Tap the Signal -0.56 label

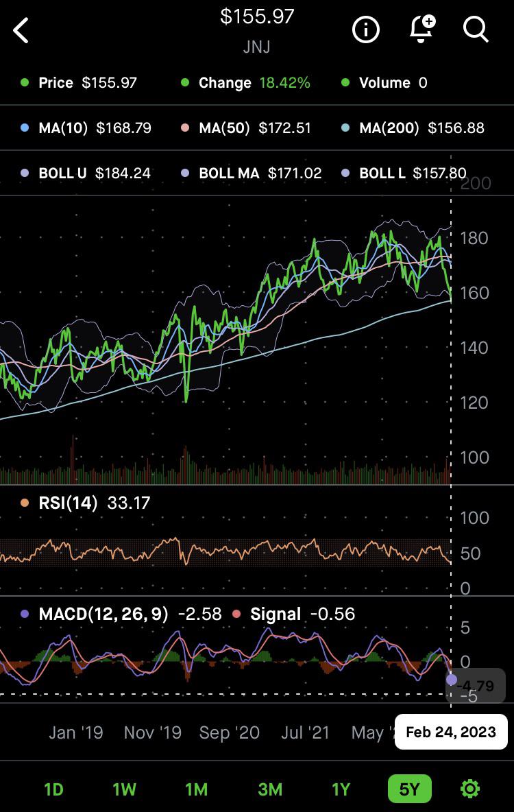click(294, 614)
